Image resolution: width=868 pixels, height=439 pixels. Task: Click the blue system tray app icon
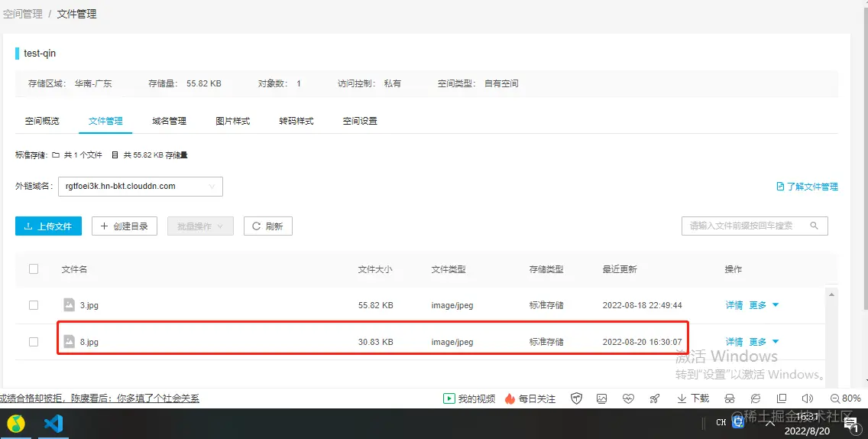point(738,422)
